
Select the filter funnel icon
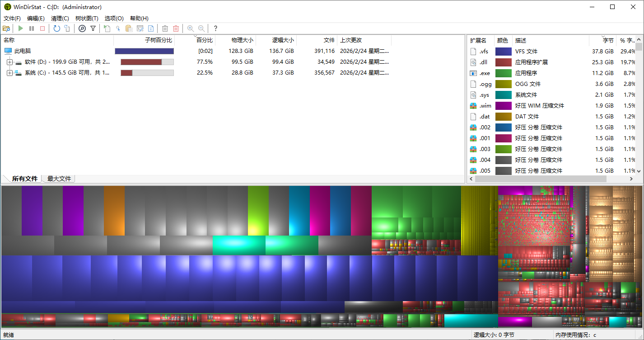[93, 28]
